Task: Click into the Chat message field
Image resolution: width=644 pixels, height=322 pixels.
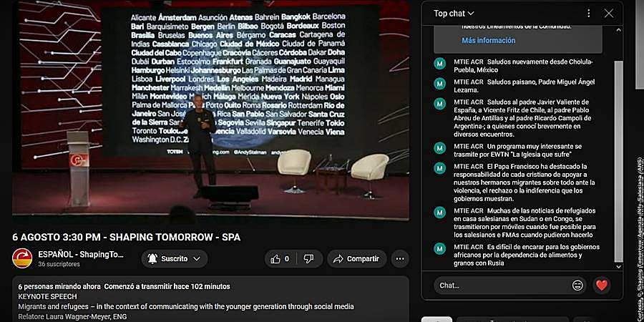Action: click(x=504, y=285)
